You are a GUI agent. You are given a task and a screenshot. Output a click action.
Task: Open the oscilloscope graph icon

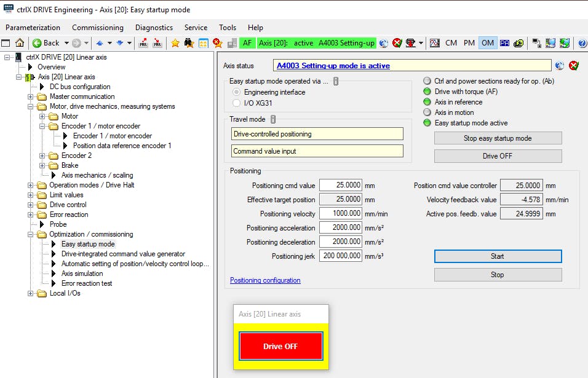click(435, 43)
